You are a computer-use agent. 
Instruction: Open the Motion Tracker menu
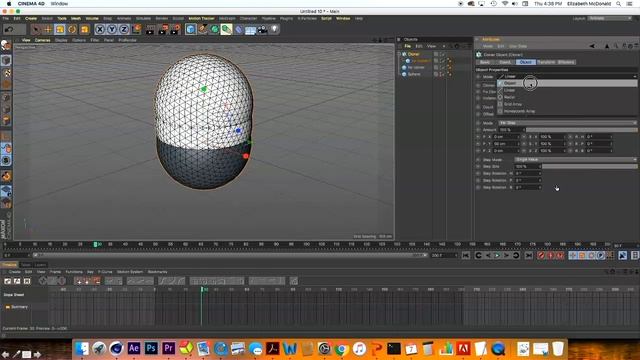click(x=201, y=18)
